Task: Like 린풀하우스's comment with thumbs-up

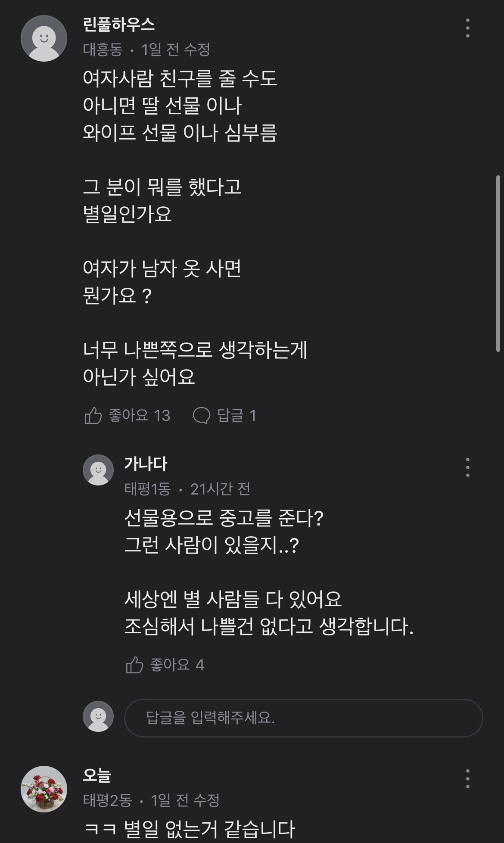Action: pos(93,416)
